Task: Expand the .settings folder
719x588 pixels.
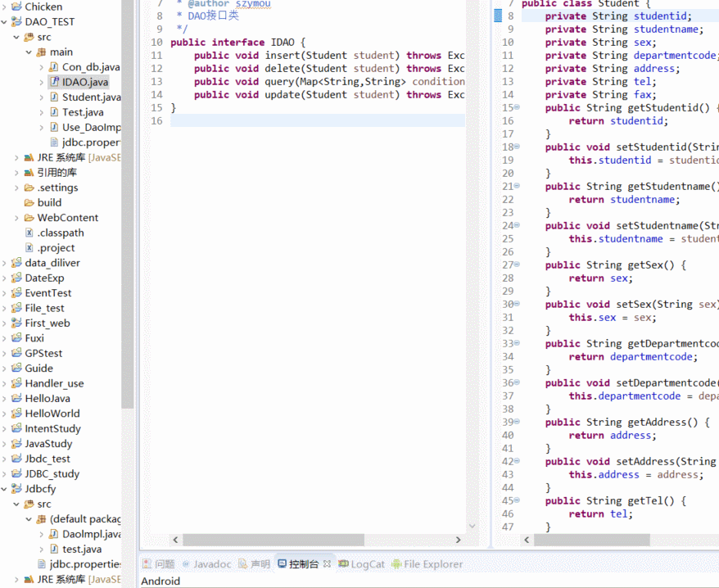Action: tap(16, 188)
